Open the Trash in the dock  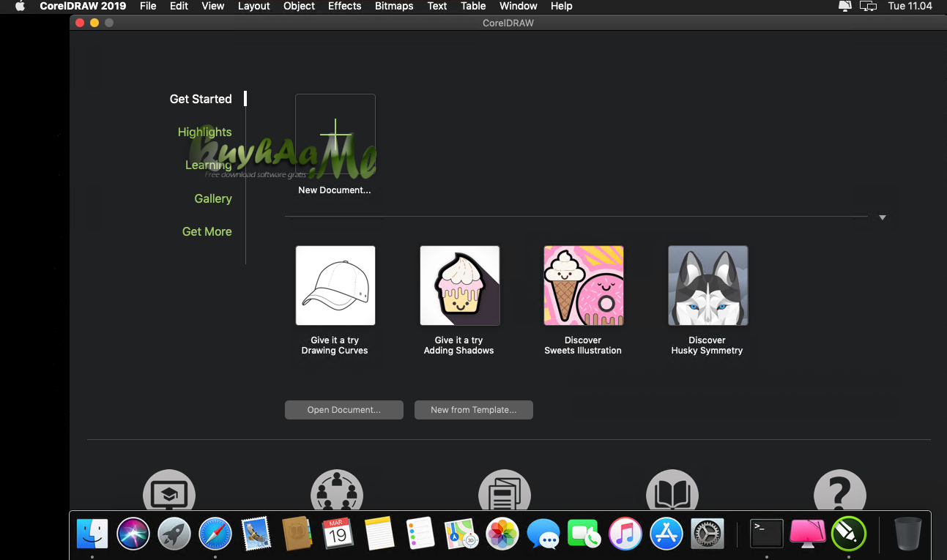[908, 534]
